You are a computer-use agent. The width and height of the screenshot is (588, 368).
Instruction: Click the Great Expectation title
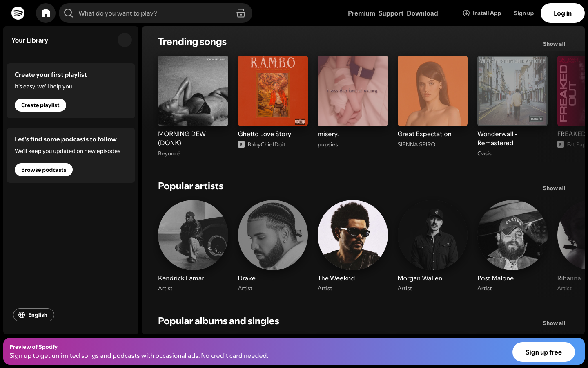coord(425,134)
